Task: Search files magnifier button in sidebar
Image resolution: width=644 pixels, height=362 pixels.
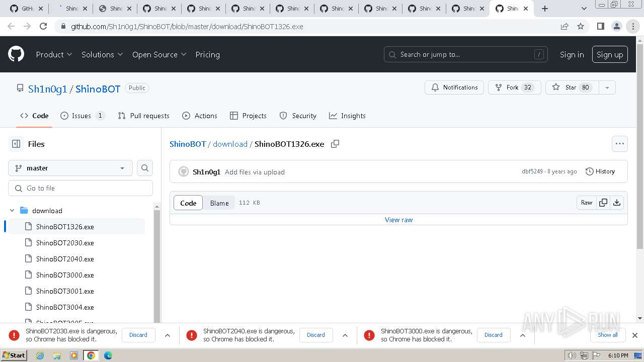Action: (x=145, y=168)
